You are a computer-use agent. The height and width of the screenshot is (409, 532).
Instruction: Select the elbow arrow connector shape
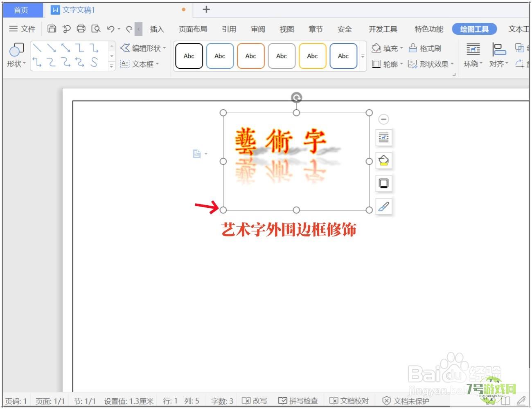pyautogui.click(x=94, y=48)
